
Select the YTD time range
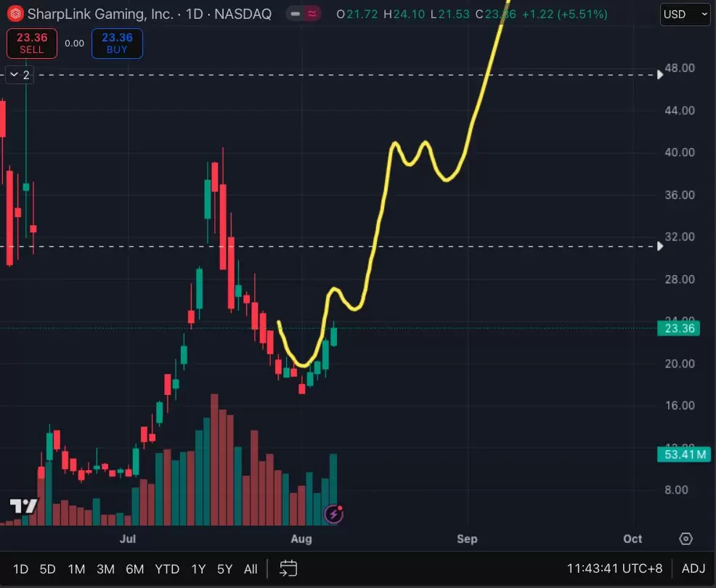pyautogui.click(x=167, y=569)
